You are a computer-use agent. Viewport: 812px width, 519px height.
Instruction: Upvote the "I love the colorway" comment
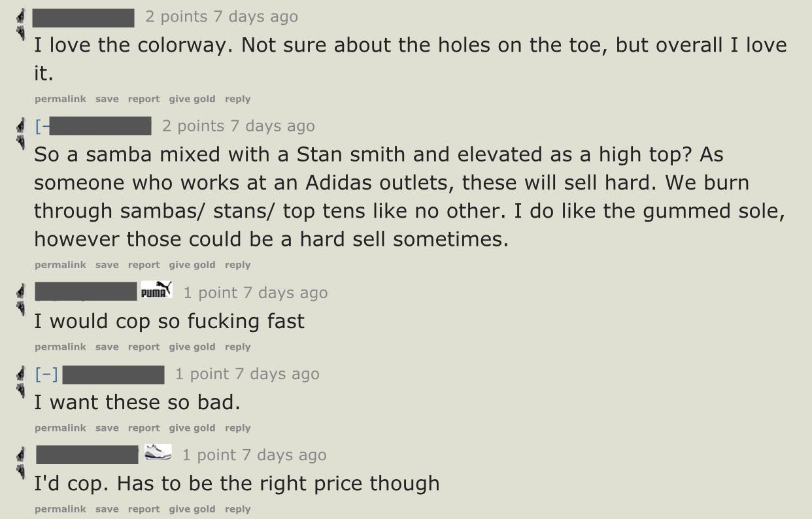click(x=21, y=17)
